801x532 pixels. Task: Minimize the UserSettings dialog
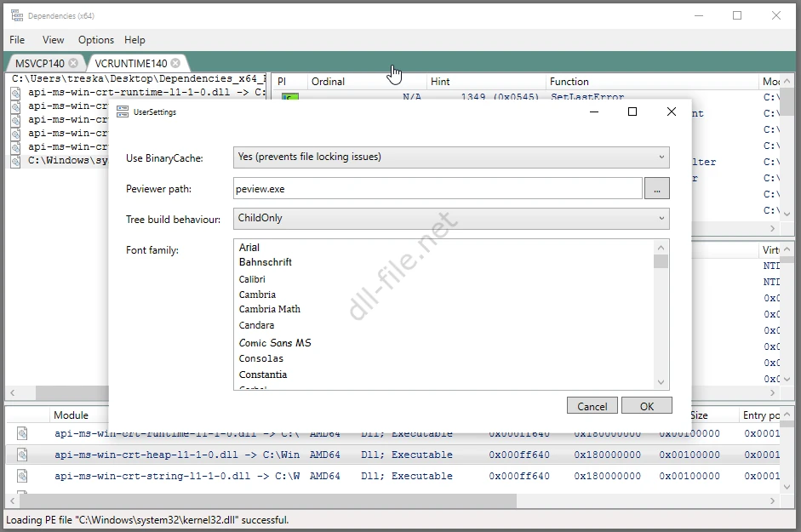pos(593,112)
